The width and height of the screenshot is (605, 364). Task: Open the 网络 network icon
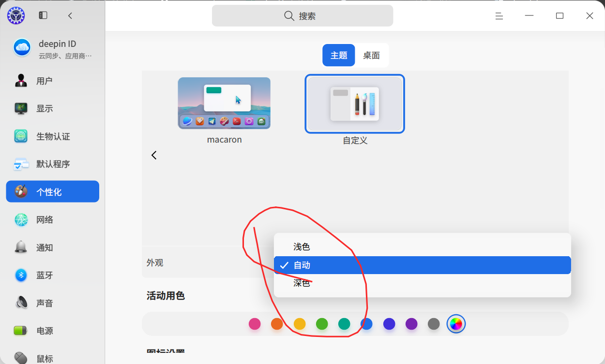point(21,219)
